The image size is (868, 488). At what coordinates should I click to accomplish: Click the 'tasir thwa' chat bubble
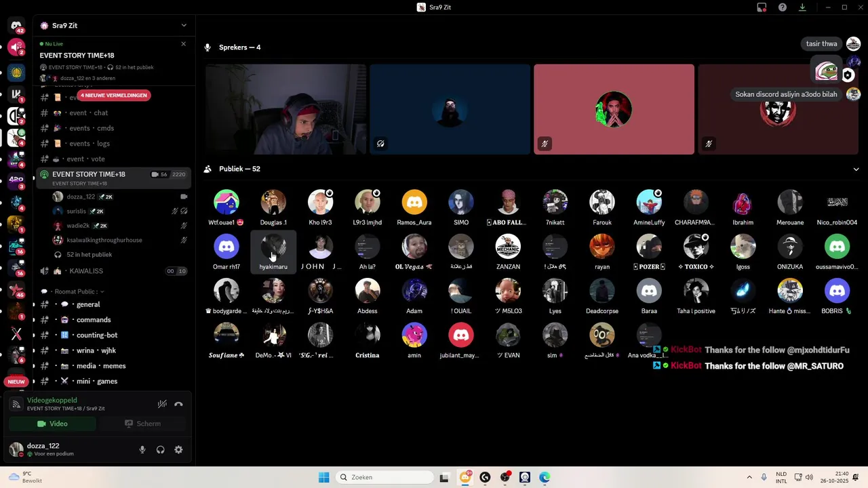(x=821, y=43)
